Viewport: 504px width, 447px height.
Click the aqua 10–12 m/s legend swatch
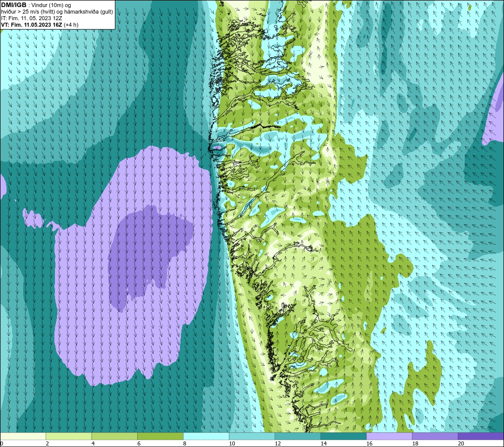pyautogui.click(x=252, y=436)
